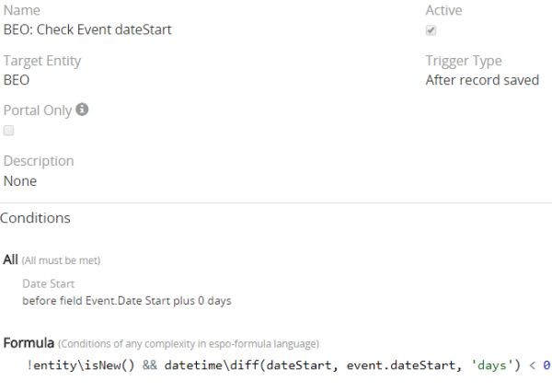
Task: Select the 'After record saved' trigger value
Action: [482, 80]
